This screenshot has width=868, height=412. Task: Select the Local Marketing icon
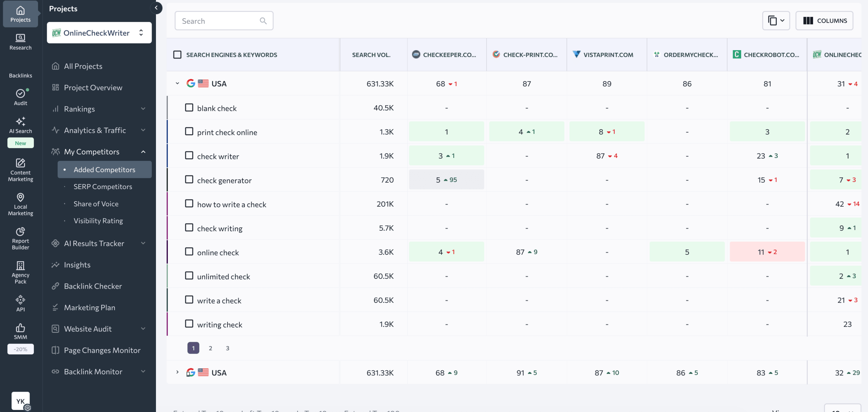20,203
